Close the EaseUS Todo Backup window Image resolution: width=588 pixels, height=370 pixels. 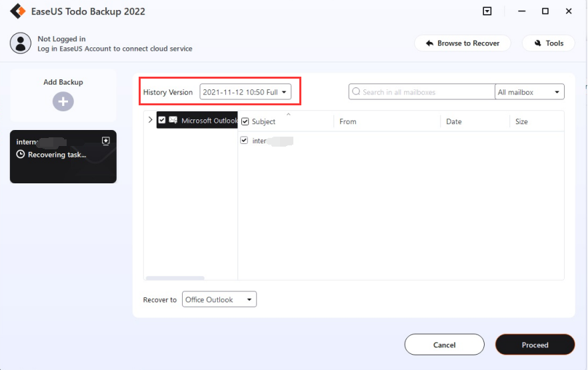(x=569, y=11)
